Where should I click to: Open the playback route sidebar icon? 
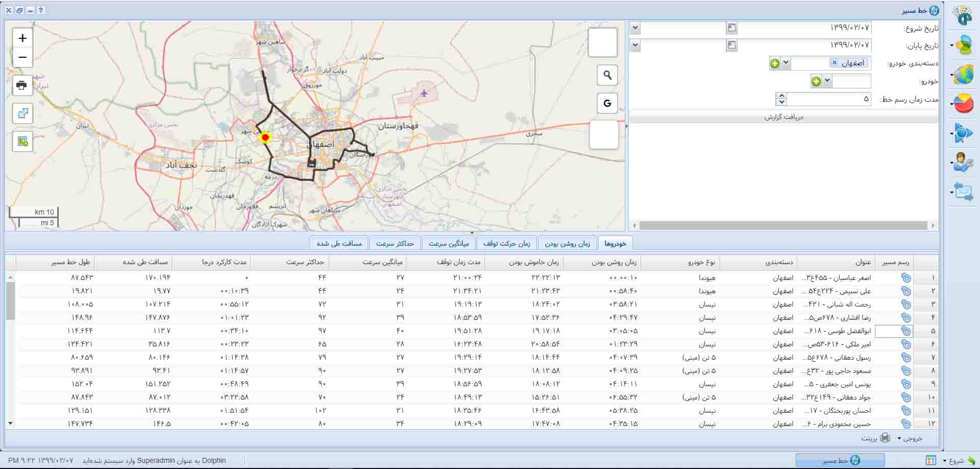tap(964, 133)
